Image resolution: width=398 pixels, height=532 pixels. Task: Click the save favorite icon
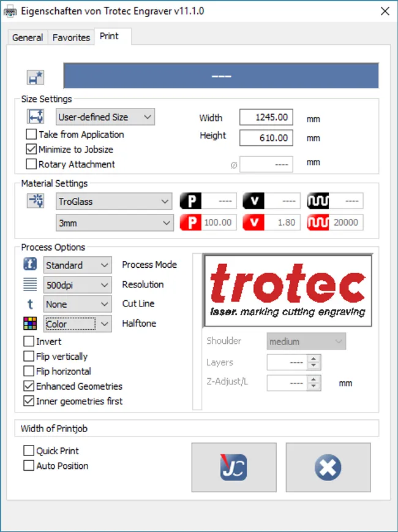(36, 77)
